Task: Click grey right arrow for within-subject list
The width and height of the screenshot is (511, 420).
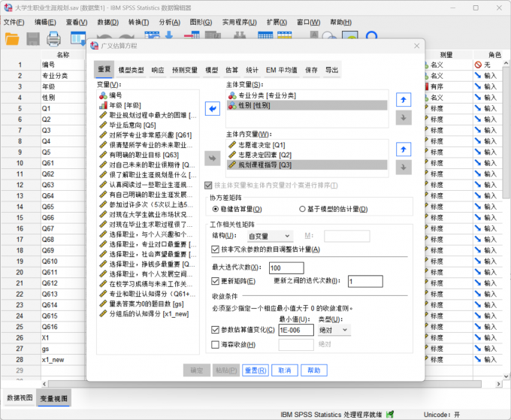Action: (213, 159)
